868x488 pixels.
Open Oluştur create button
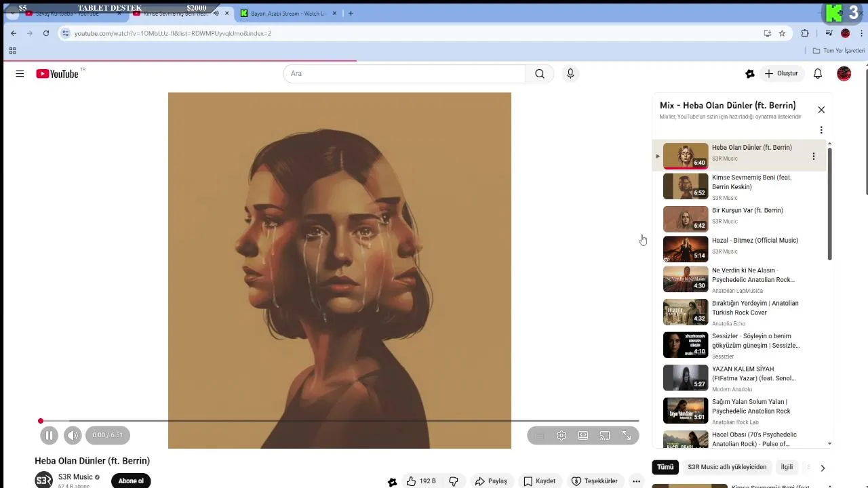[781, 74]
